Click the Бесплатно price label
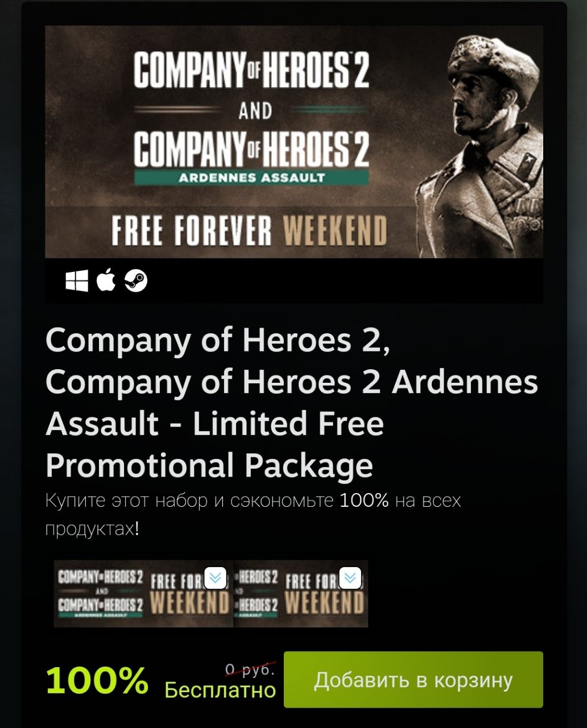The height and width of the screenshot is (728, 587). tap(220, 690)
